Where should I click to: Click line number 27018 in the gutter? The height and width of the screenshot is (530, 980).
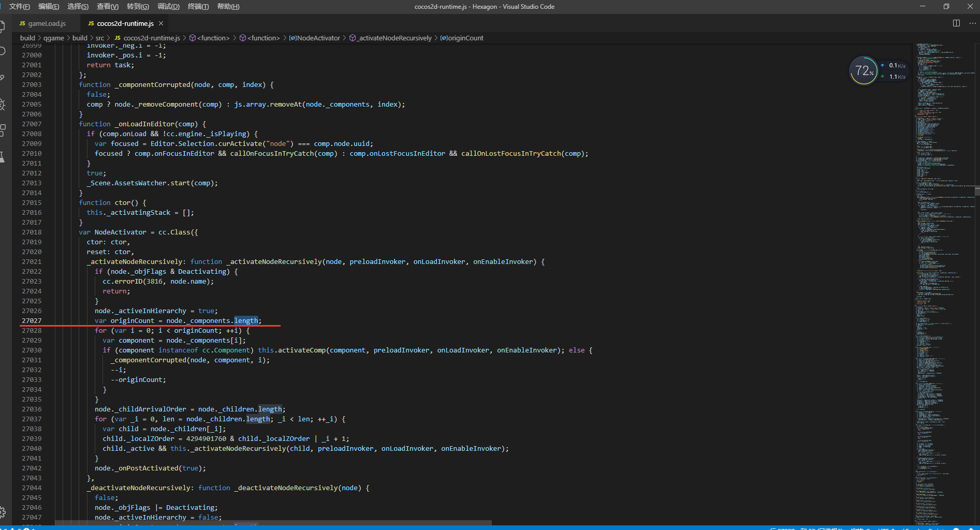pos(32,232)
